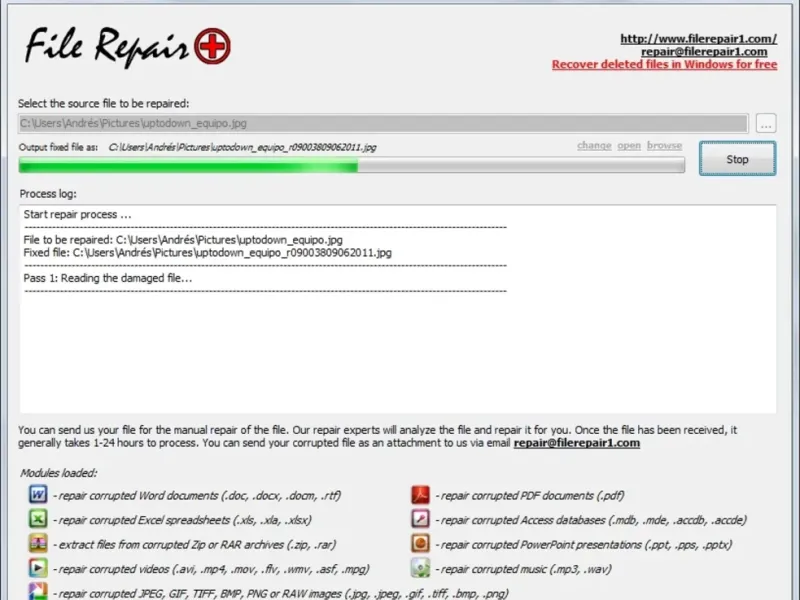Viewport: 800px width, 600px height.
Task: Click the source file path field
Action: [383, 123]
